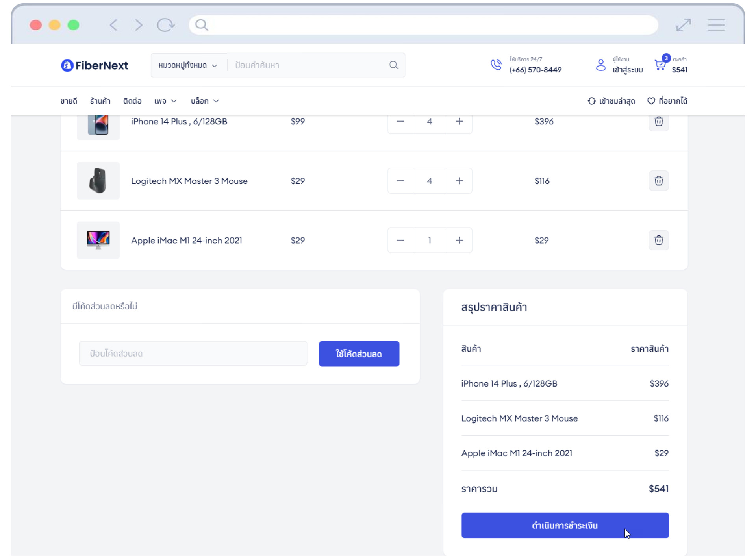
Task: Click the เข้าชมล่าสุด recently viewed link
Action: [x=611, y=101]
